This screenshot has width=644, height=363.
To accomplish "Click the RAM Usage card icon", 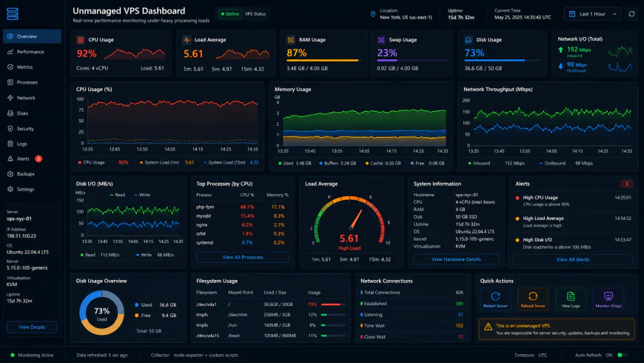I will [x=291, y=40].
